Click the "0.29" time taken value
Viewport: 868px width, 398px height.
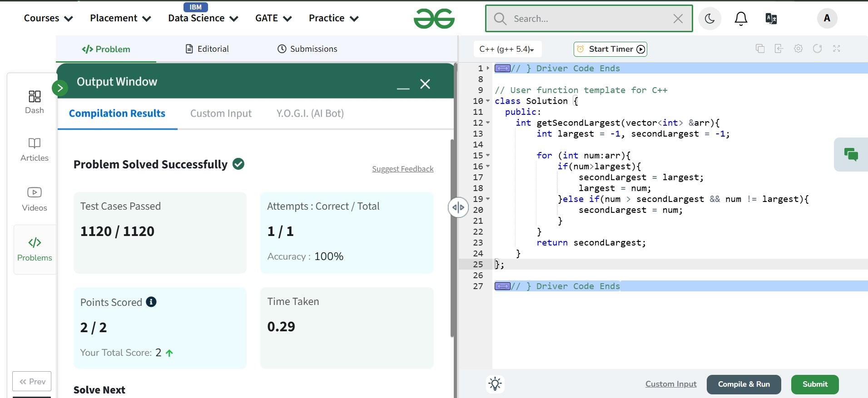(281, 327)
